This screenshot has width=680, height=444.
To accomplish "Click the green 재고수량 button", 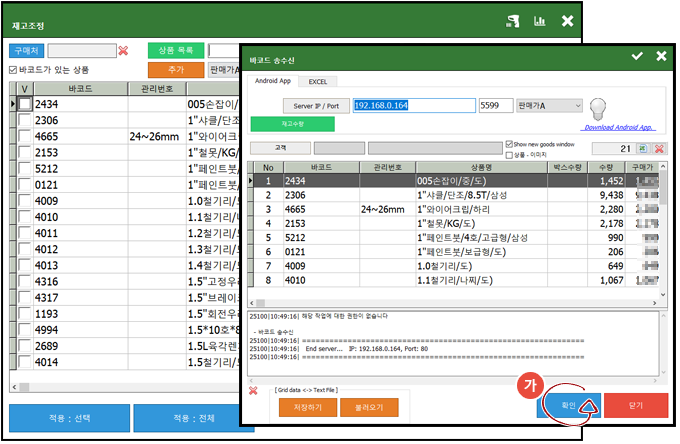I will 293,124.
